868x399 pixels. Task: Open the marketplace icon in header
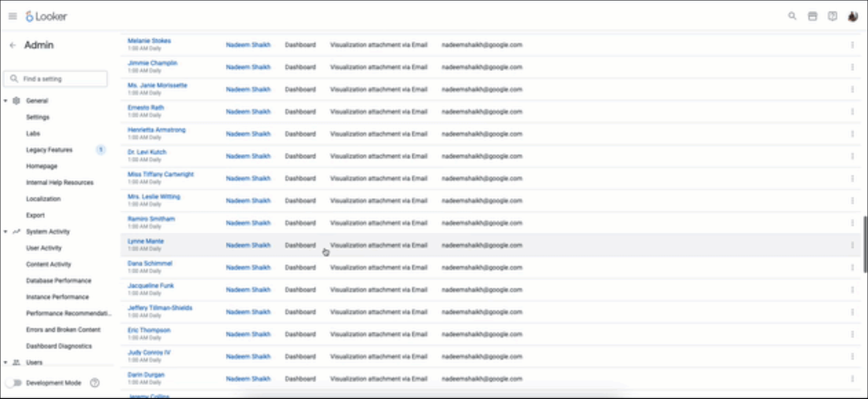[812, 16]
